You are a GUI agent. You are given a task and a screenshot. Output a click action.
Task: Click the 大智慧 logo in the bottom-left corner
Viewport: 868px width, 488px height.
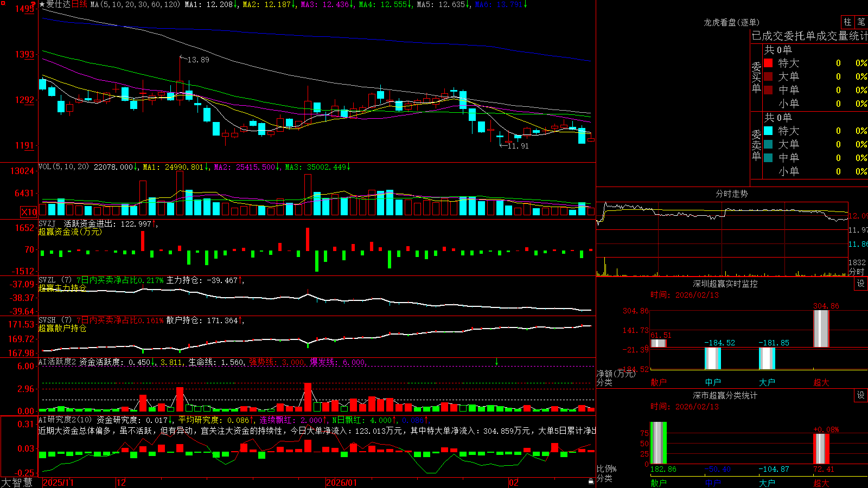tap(17, 483)
